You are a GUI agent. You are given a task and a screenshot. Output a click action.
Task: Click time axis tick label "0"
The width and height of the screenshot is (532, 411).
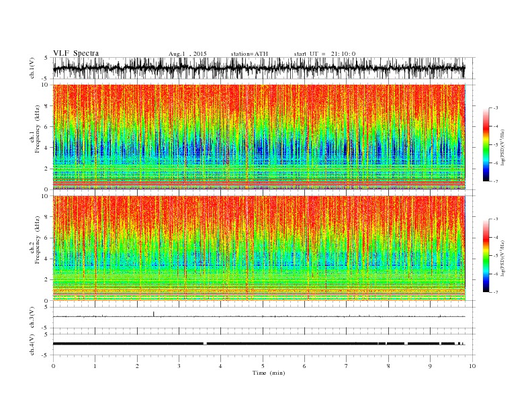click(x=53, y=366)
